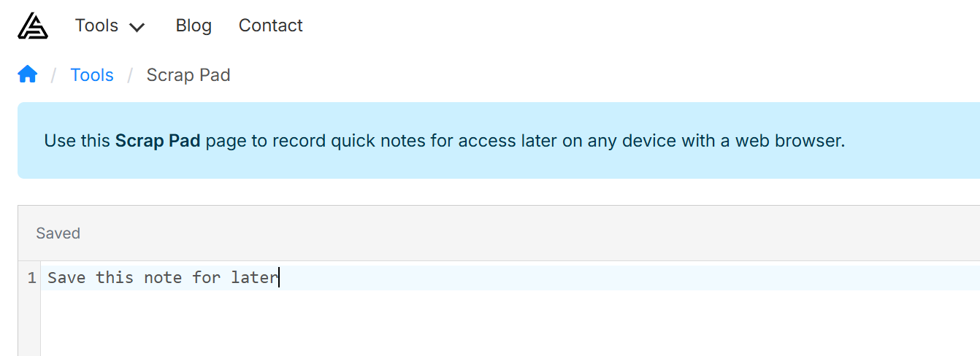
Task: Click the Scrap Pad breadcrumb text
Action: point(188,75)
